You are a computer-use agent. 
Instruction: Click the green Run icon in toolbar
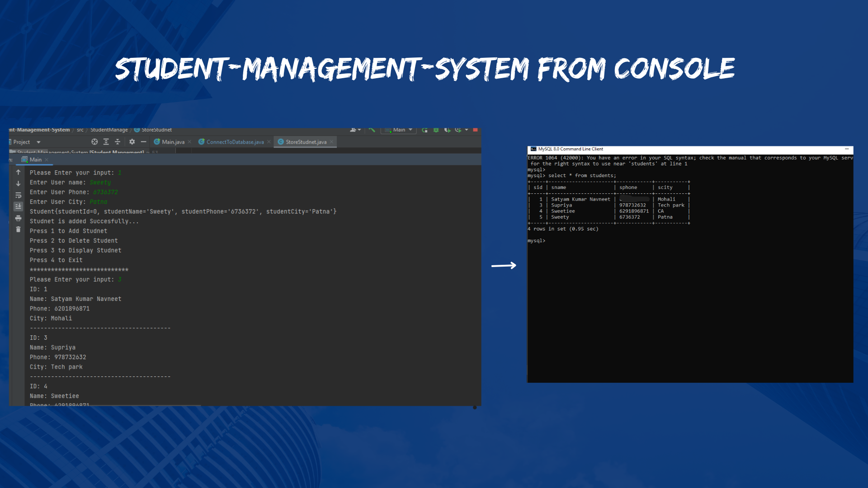(425, 130)
